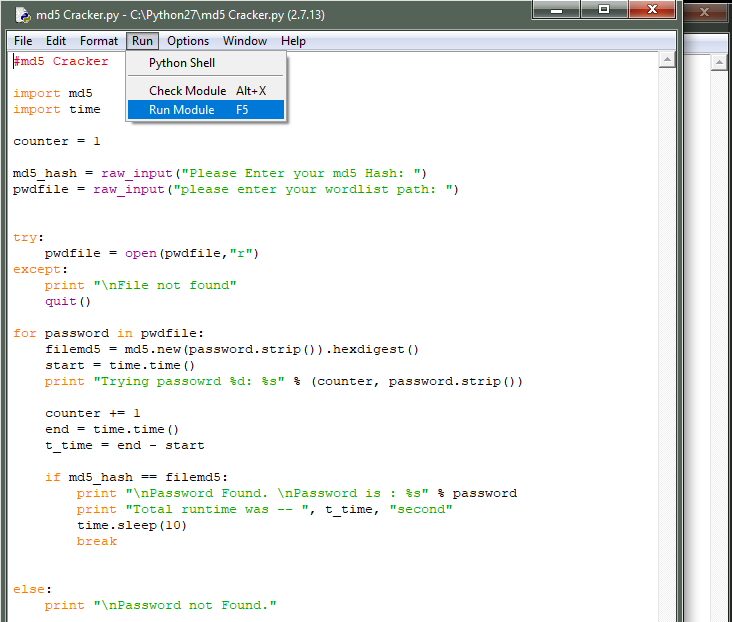
Task: Click editor scrollbar up arrow
Action: pyautogui.click(x=667, y=60)
